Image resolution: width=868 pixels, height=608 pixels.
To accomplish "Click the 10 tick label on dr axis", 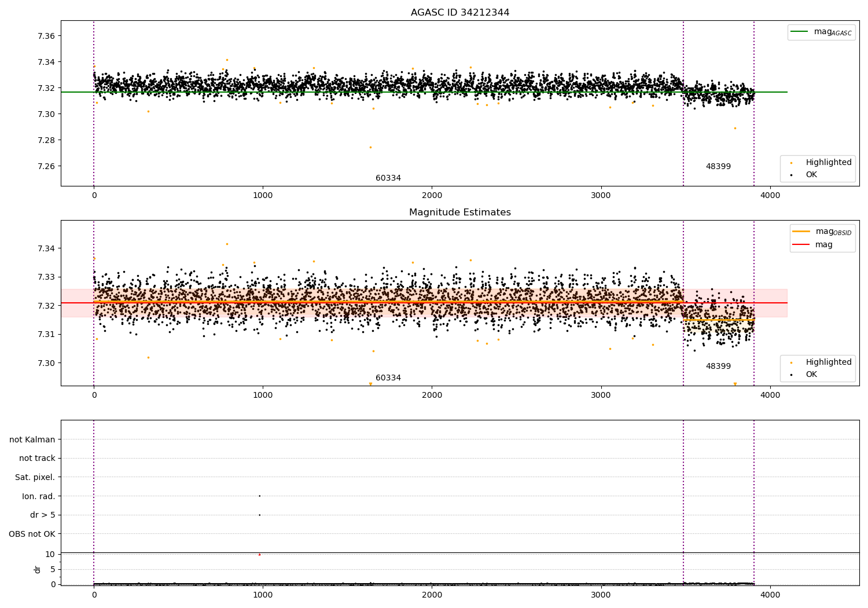I will click(50, 555).
